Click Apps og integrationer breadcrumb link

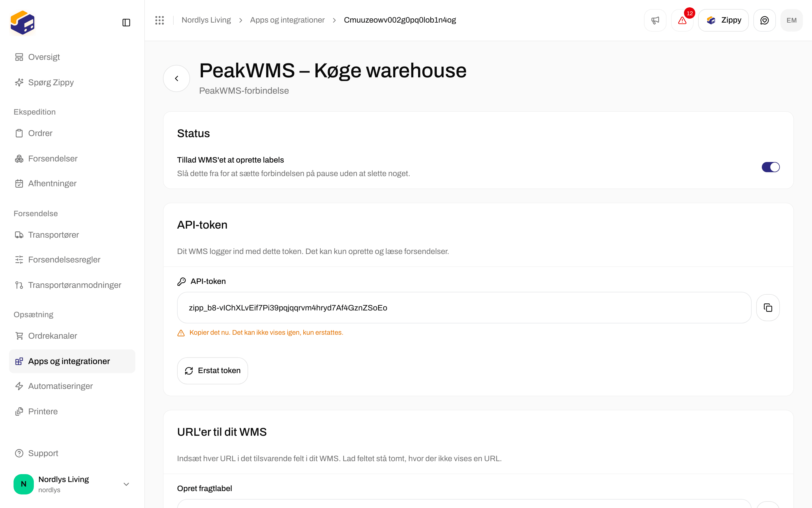287,20
